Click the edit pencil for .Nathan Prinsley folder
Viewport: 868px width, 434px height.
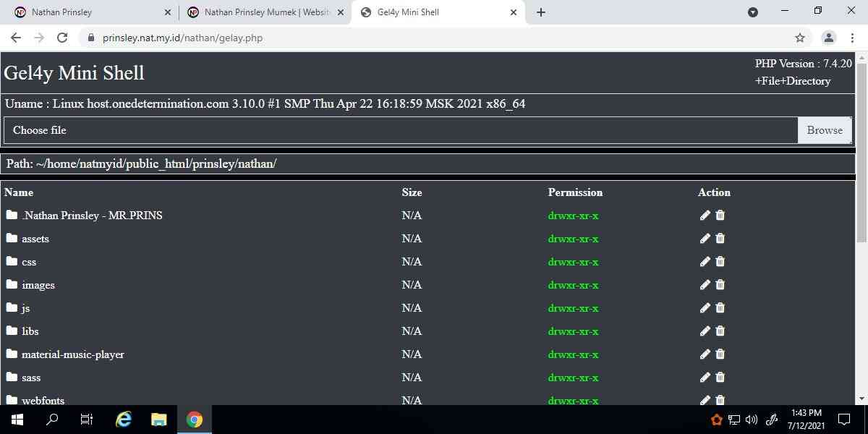point(705,215)
